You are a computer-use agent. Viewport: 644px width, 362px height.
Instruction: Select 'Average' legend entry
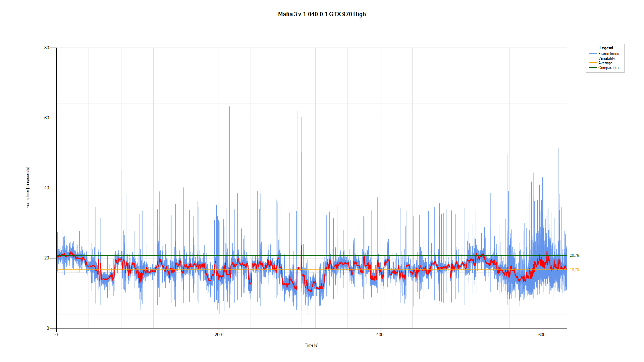(605, 63)
